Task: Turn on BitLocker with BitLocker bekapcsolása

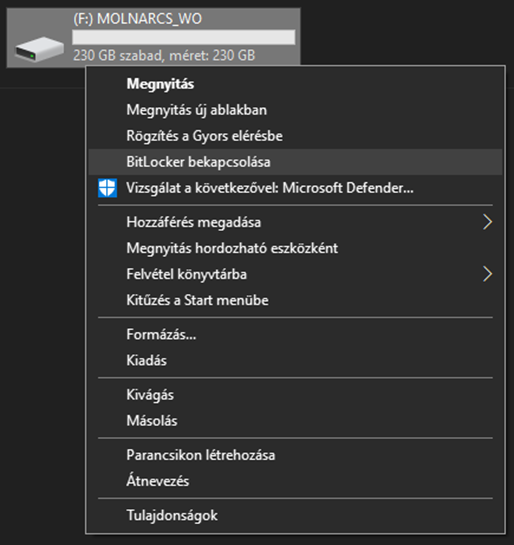Action: [x=295, y=162]
